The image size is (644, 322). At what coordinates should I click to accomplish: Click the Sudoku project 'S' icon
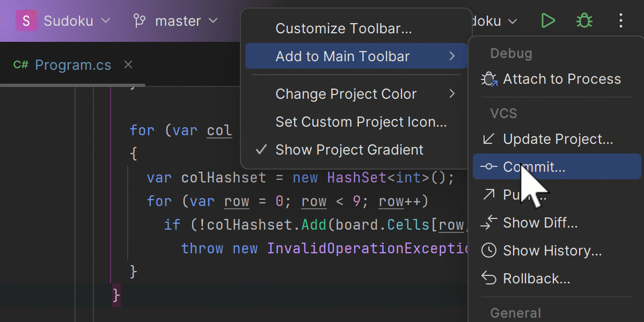click(x=26, y=21)
